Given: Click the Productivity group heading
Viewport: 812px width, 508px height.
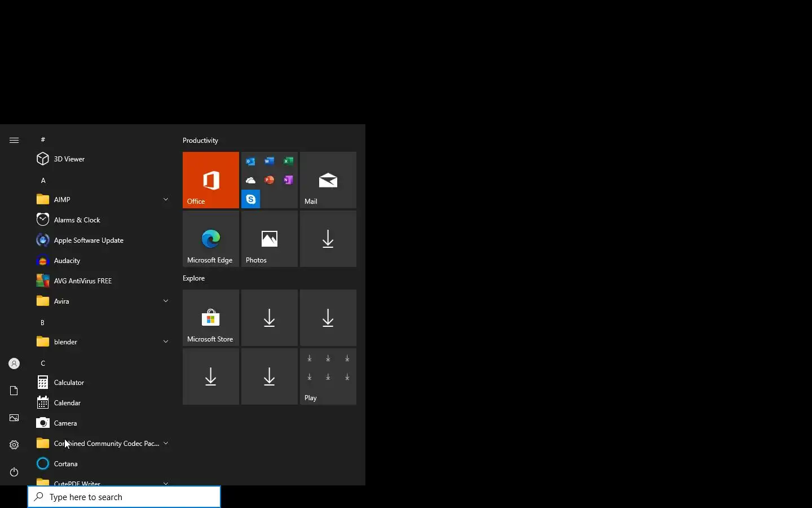Looking at the screenshot, I should [x=200, y=141].
